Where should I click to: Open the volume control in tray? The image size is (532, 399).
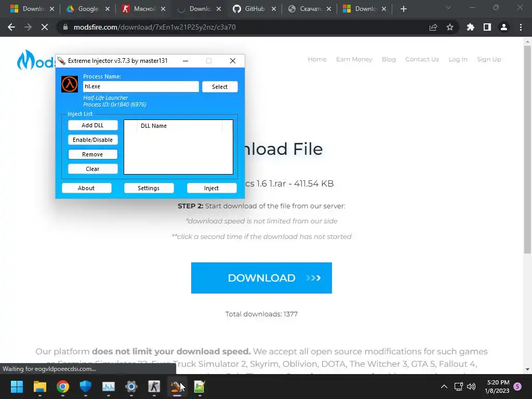(471, 387)
